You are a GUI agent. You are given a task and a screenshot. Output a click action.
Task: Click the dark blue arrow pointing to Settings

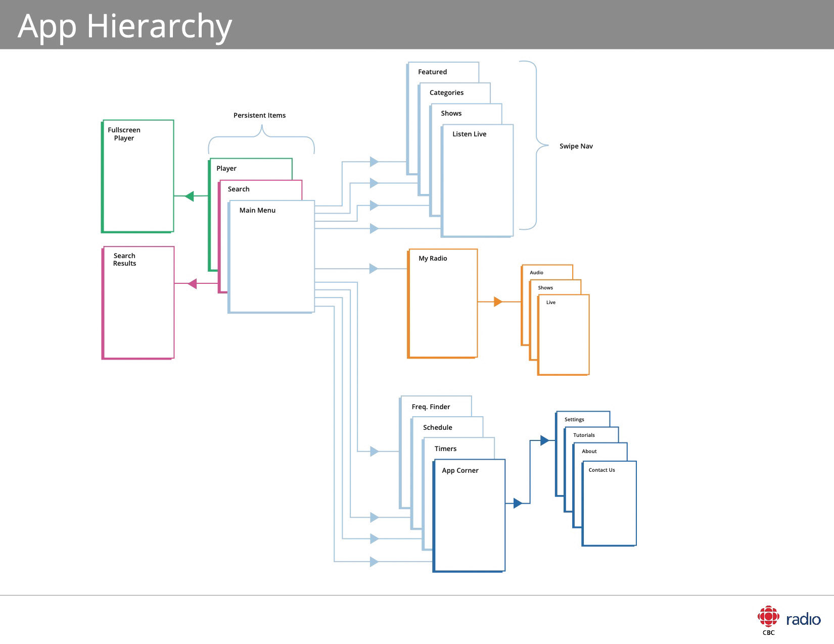pyautogui.click(x=544, y=440)
